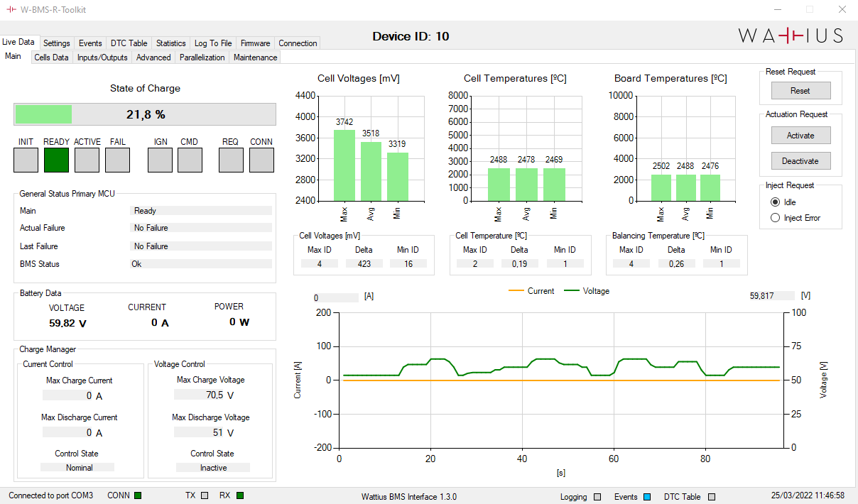Open the Statistics tab
This screenshot has width=858, height=504.
tap(171, 43)
